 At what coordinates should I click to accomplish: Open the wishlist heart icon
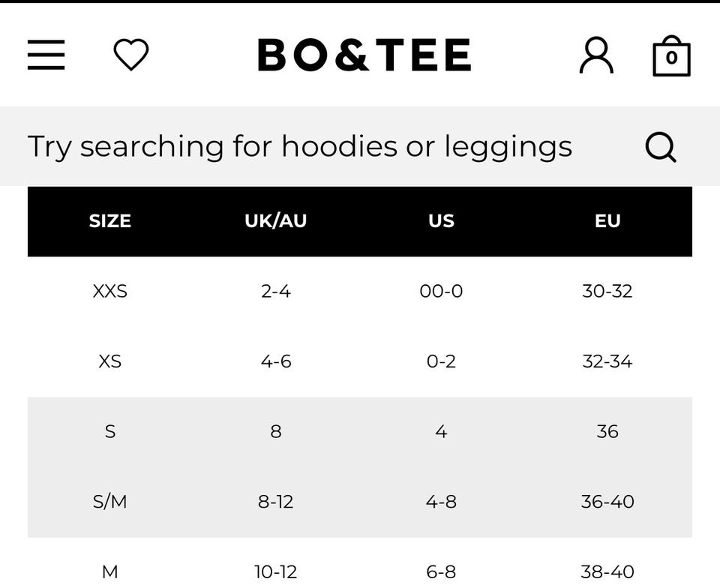[x=131, y=55]
